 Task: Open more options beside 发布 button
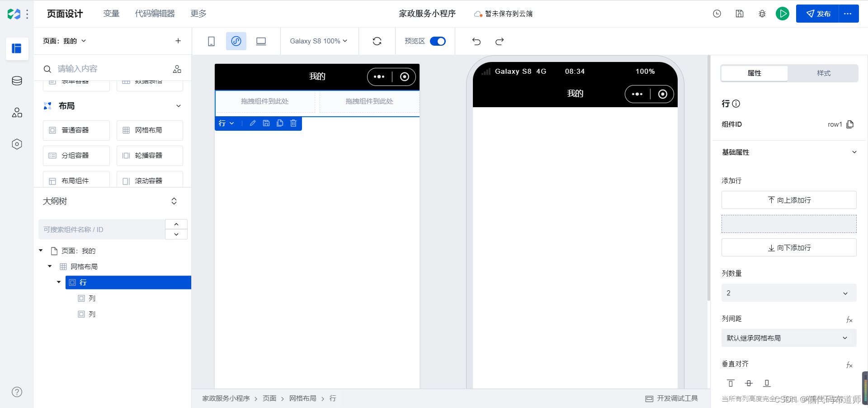tap(848, 14)
